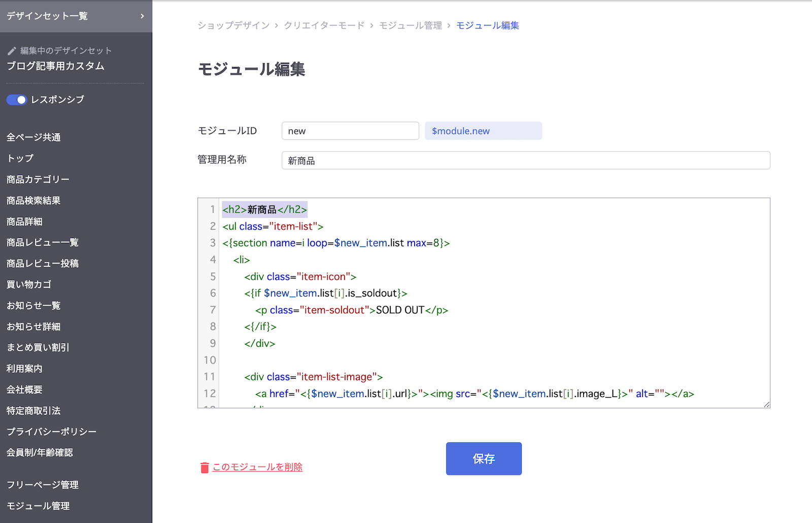Image resolution: width=812 pixels, height=523 pixels.
Task: Select クリエイターモード in the breadcrumb trail
Action: pyautogui.click(x=324, y=25)
